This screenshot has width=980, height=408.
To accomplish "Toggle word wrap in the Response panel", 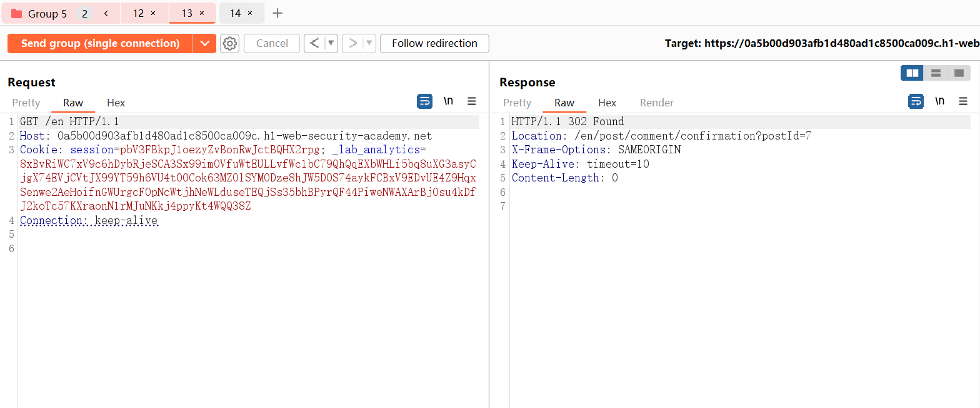I will tap(916, 101).
